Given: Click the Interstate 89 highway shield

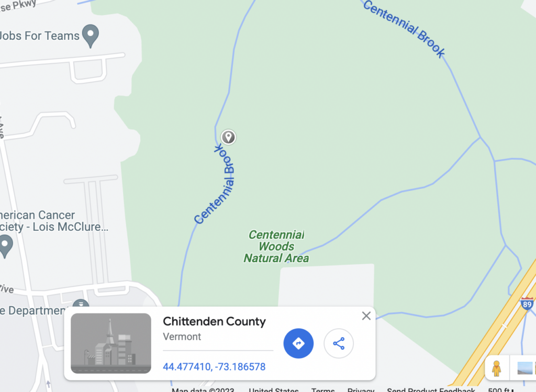Looking at the screenshot, I should click(x=527, y=304).
